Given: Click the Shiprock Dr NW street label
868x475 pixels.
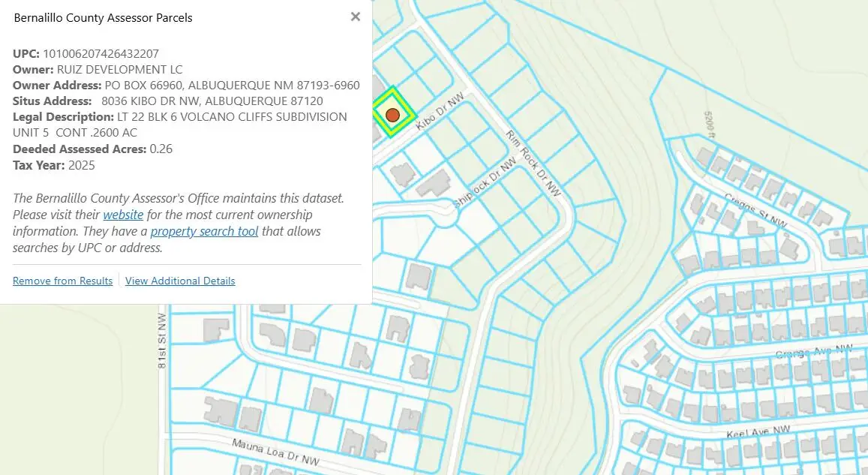Looking at the screenshot, I should [x=485, y=184].
